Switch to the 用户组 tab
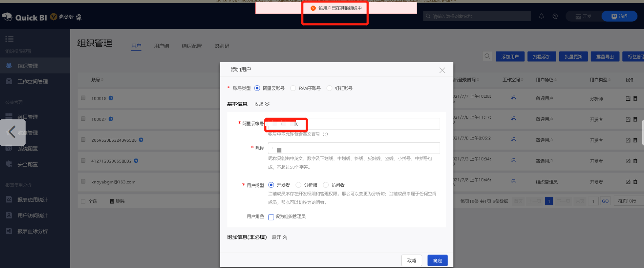Image resolution: width=644 pixels, height=268 pixels. pyautogui.click(x=161, y=46)
